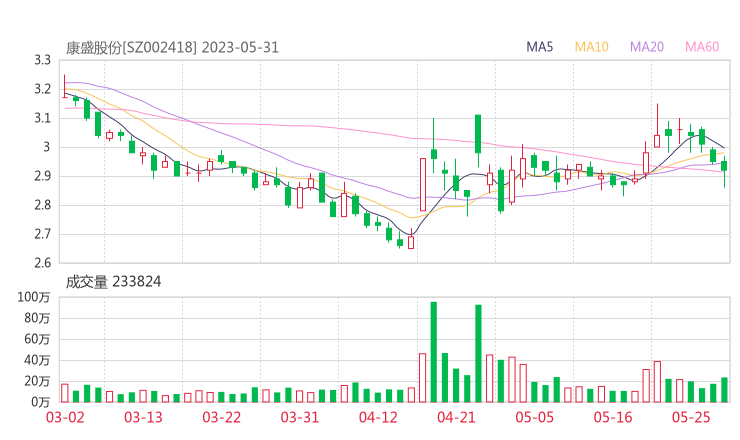Viewport: 740px width, 440px height.
Task: Click the 05-05 date axis label
Action: tap(535, 417)
